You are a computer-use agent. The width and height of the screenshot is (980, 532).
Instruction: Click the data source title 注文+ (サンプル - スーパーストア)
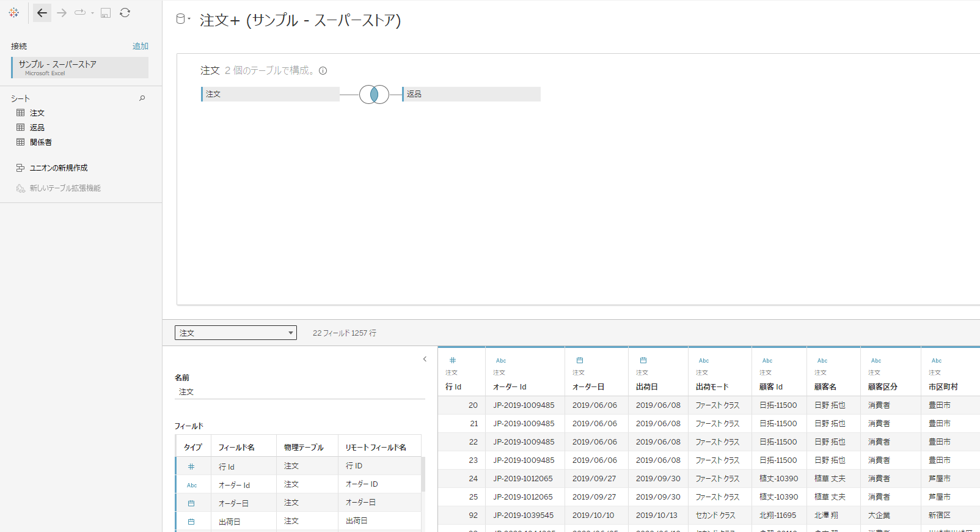tap(301, 20)
